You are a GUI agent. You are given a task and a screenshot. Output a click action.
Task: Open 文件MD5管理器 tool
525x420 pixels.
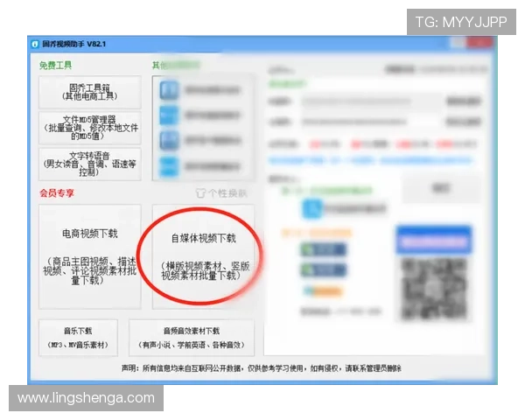[x=90, y=128]
